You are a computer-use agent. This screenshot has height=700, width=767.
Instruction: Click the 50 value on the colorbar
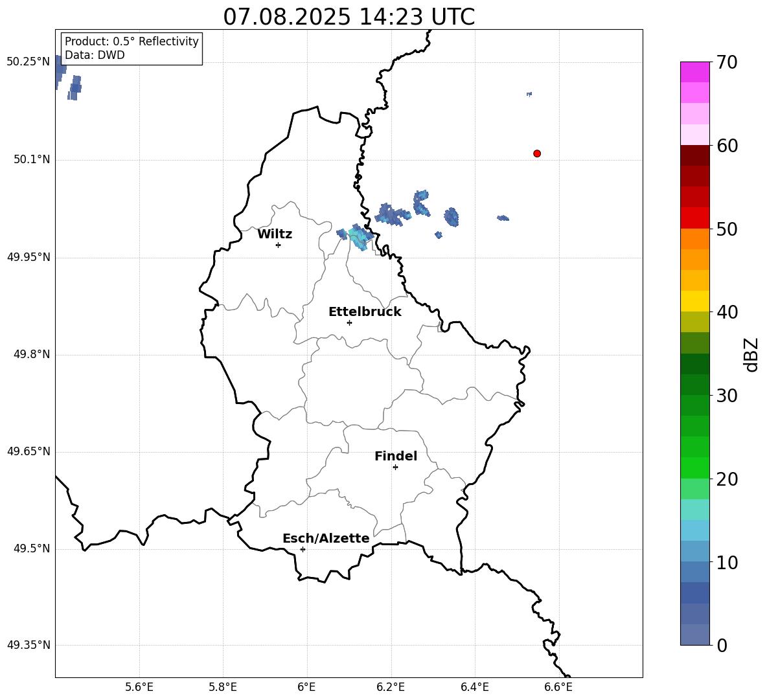[727, 229]
